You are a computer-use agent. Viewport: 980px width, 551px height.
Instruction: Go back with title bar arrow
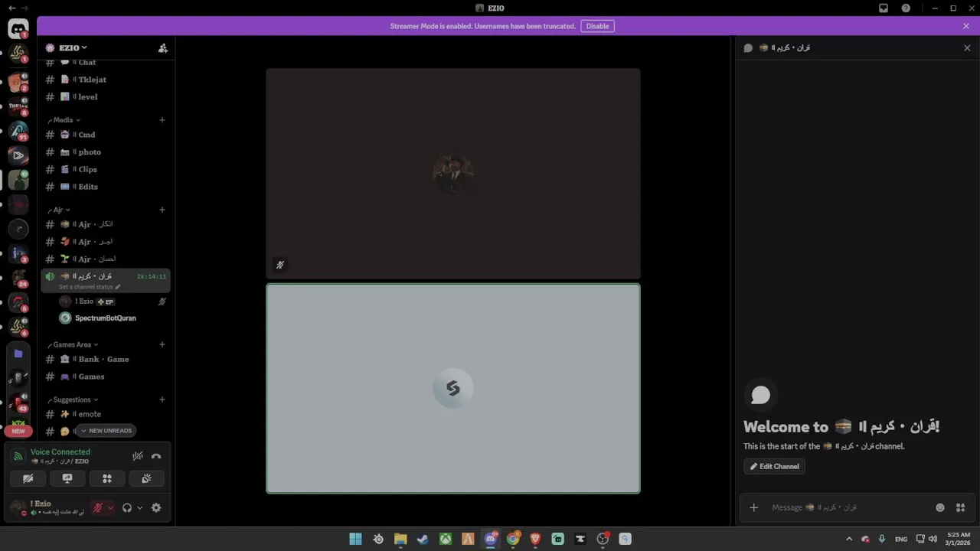click(12, 8)
